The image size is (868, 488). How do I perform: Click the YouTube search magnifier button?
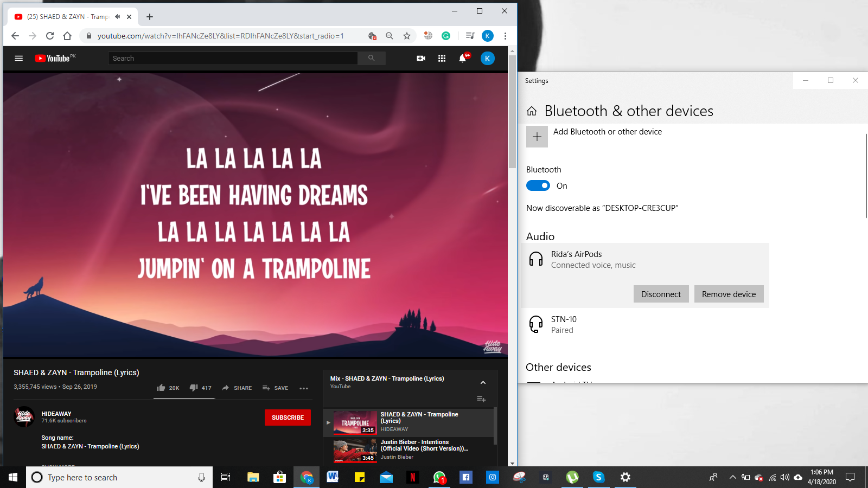(371, 58)
